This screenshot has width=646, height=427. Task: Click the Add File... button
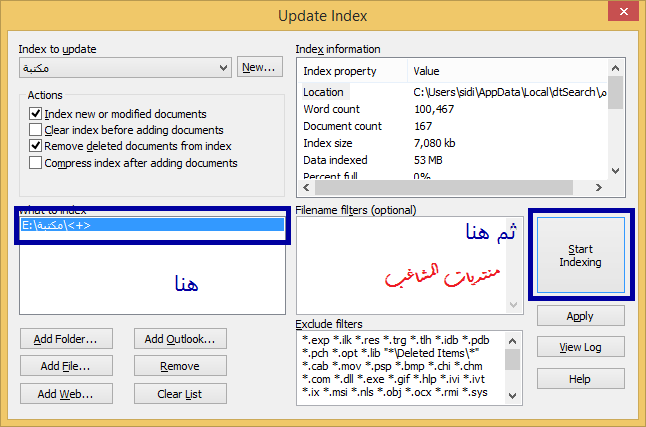coord(65,366)
